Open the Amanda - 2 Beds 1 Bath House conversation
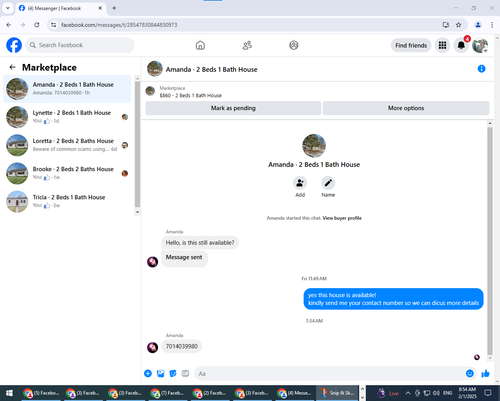The image size is (500, 401). coord(67,89)
